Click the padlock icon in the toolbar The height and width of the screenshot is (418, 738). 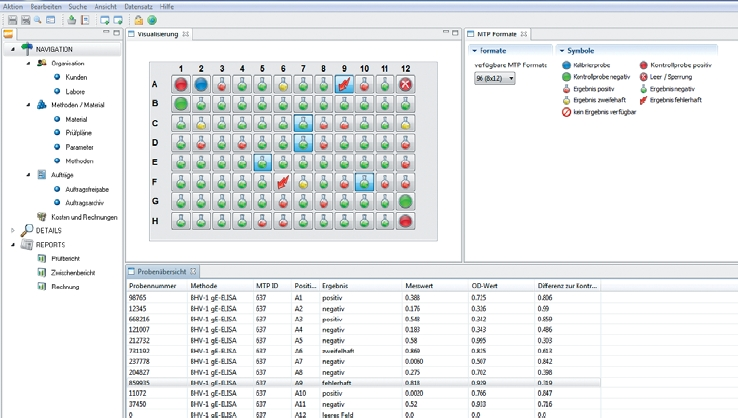139,20
